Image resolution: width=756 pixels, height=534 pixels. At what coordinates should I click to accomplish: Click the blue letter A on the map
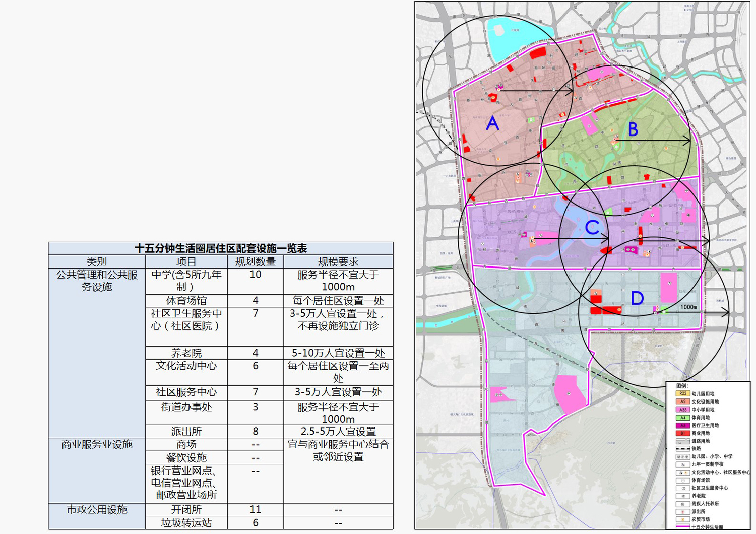[x=492, y=123]
